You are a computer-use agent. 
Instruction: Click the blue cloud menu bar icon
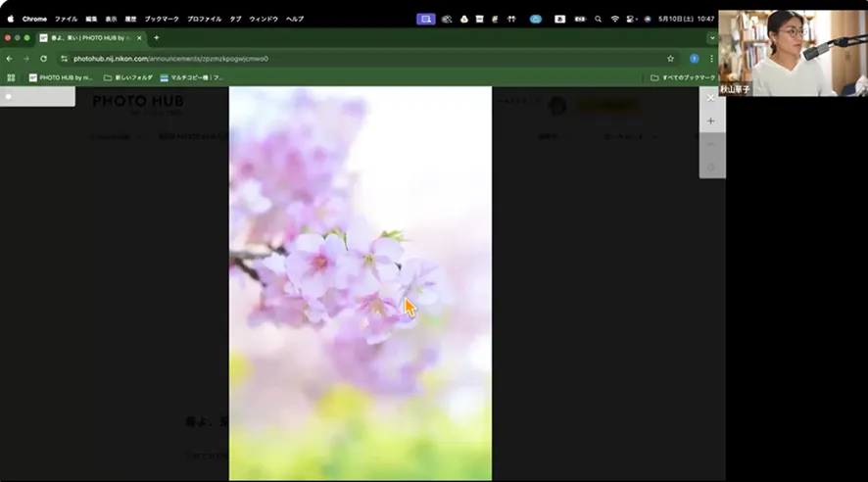coord(535,19)
